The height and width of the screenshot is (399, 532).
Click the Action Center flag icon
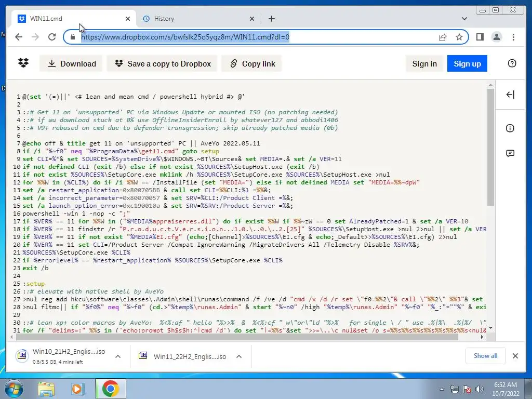[467, 389]
